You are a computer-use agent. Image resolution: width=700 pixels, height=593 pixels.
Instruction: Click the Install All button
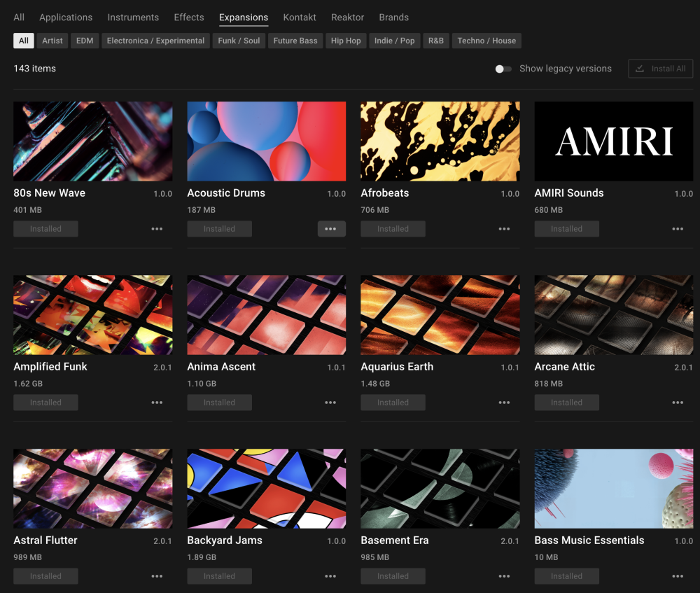pyautogui.click(x=660, y=69)
